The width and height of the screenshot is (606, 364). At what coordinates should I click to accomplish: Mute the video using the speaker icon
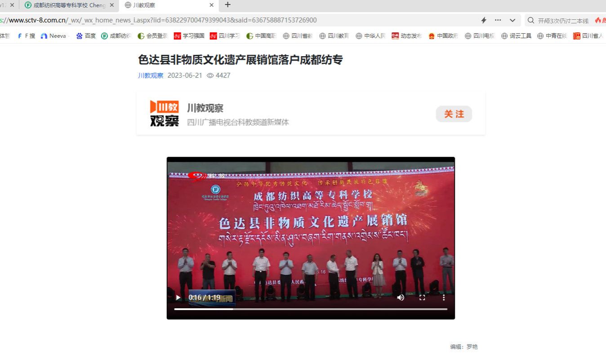point(401,297)
